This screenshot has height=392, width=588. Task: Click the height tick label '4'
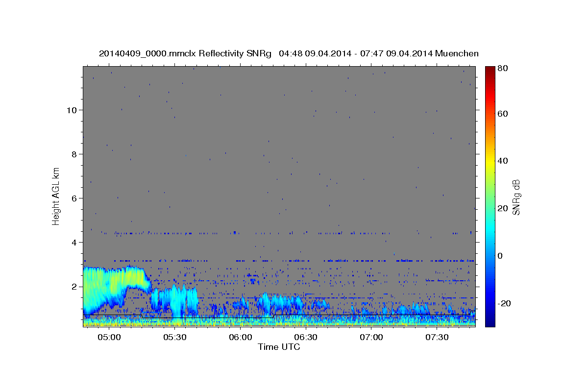pos(73,242)
